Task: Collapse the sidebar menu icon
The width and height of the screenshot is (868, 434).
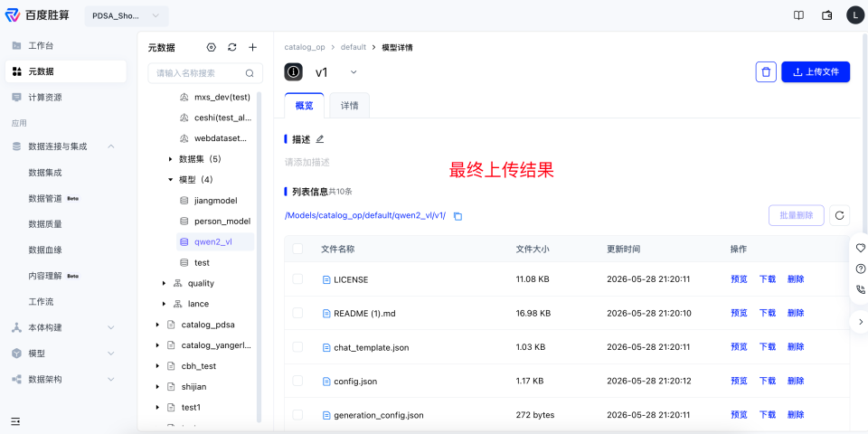Action: point(16,421)
